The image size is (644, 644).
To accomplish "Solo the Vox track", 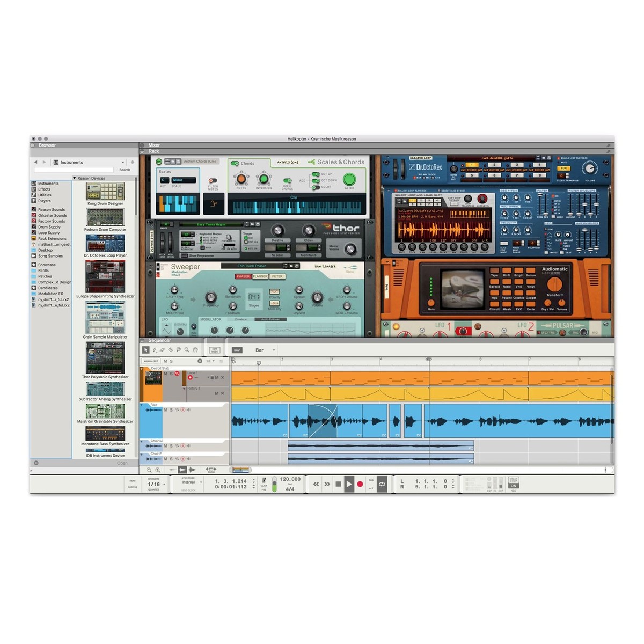I will coord(171,410).
